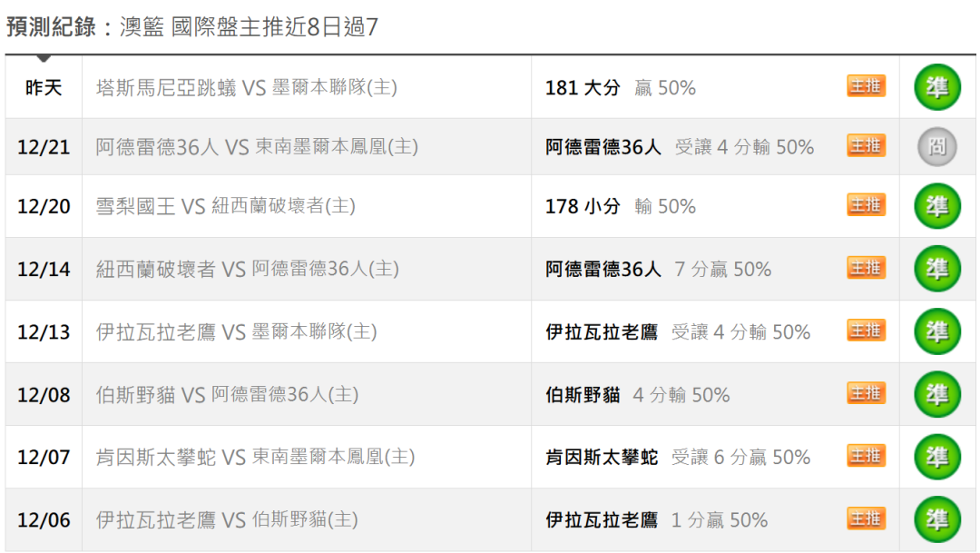The height and width of the screenshot is (553, 980).
Task: Open 伊拉瓦拉老鷹 VS 墨爾本聯隊 matchup
Action: (236, 331)
